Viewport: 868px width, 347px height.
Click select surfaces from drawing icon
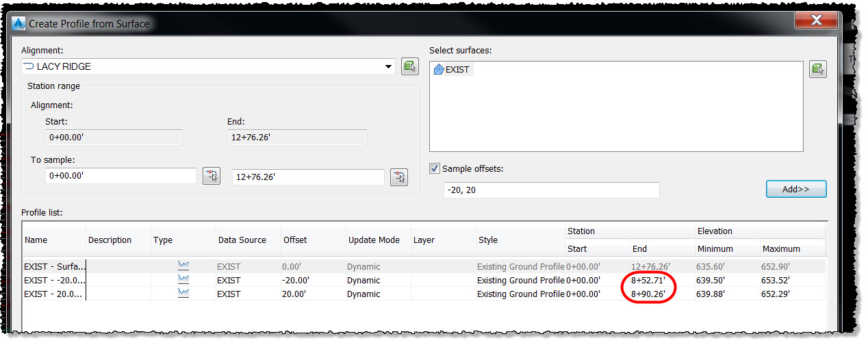(x=817, y=69)
